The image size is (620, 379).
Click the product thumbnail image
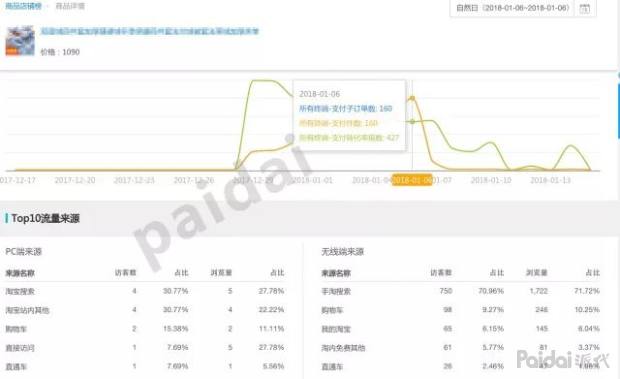pos(20,40)
